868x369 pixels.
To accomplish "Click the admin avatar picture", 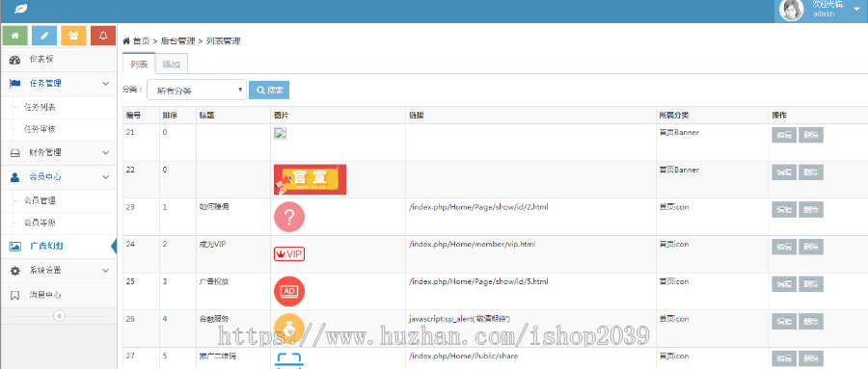I will 792,10.
